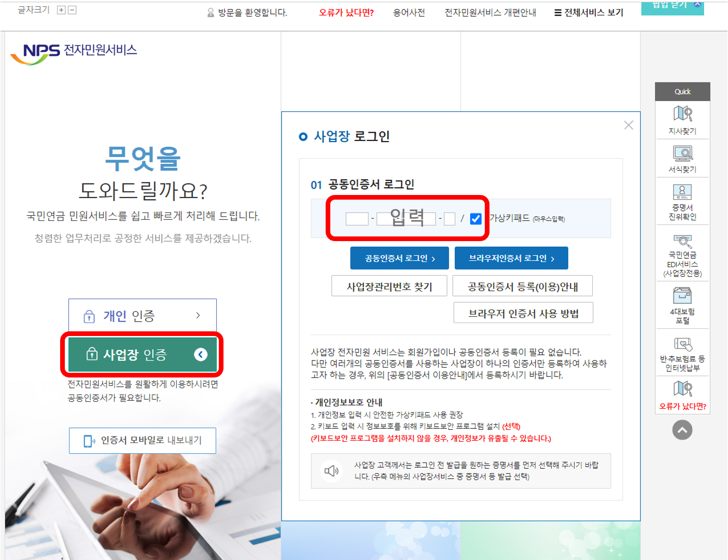Open 증명서 진위확인 quick icon
This screenshot has width=728, height=560.
pos(682,200)
